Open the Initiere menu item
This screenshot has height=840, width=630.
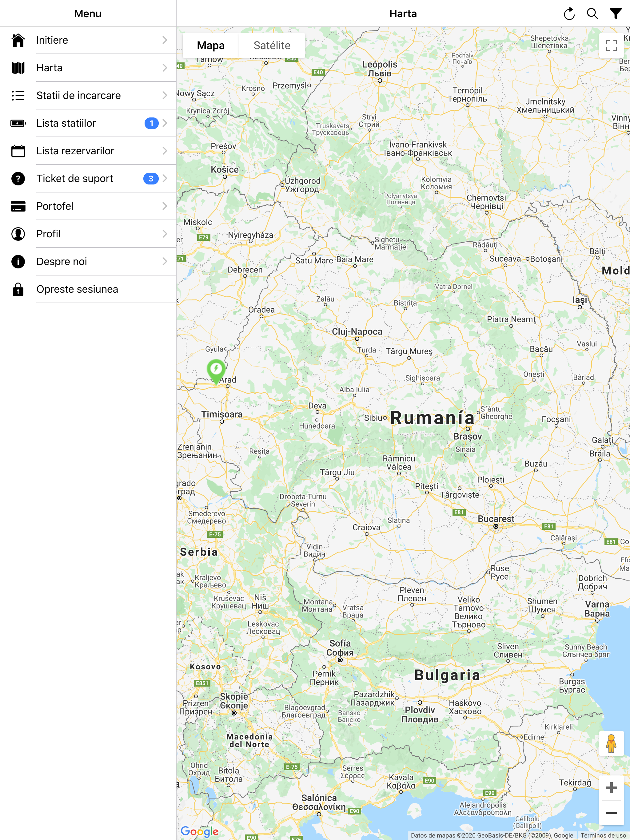coord(88,40)
